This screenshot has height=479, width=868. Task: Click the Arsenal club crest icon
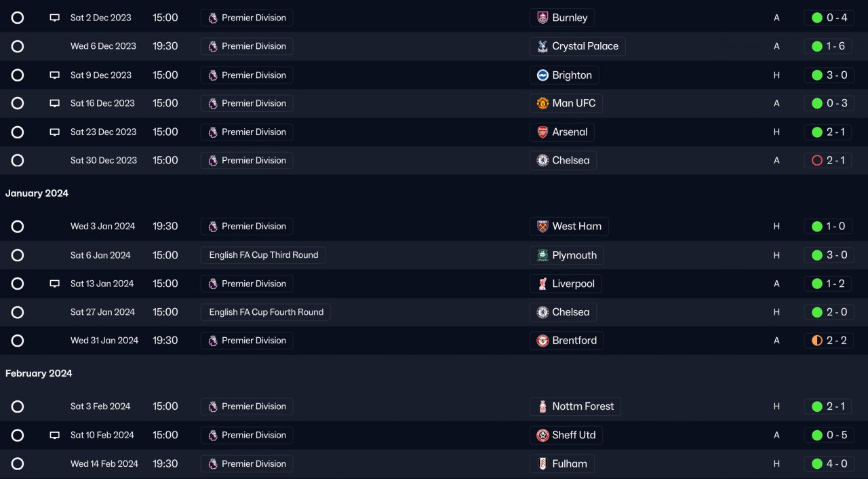point(542,132)
